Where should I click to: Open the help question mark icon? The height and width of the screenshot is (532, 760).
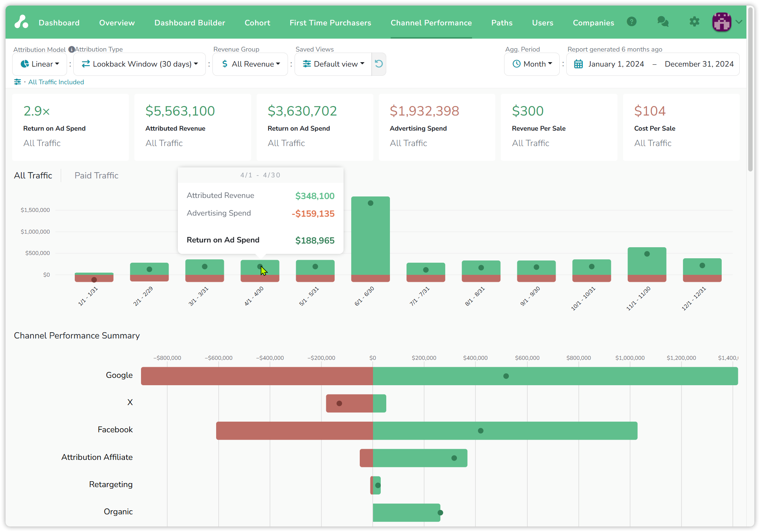pos(631,22)
